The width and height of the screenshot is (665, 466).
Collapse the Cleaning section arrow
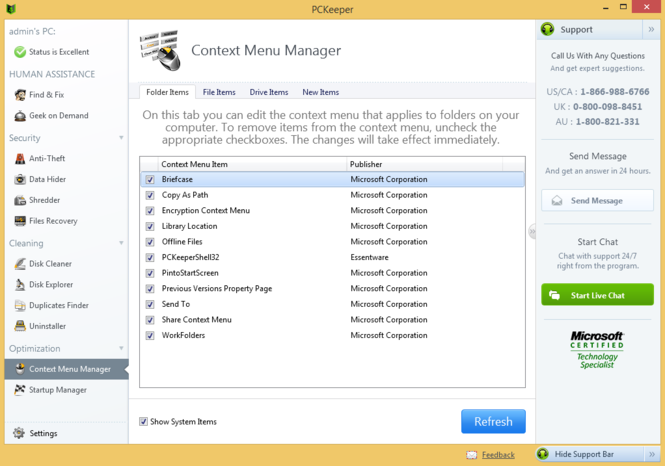tap(121, 243)
